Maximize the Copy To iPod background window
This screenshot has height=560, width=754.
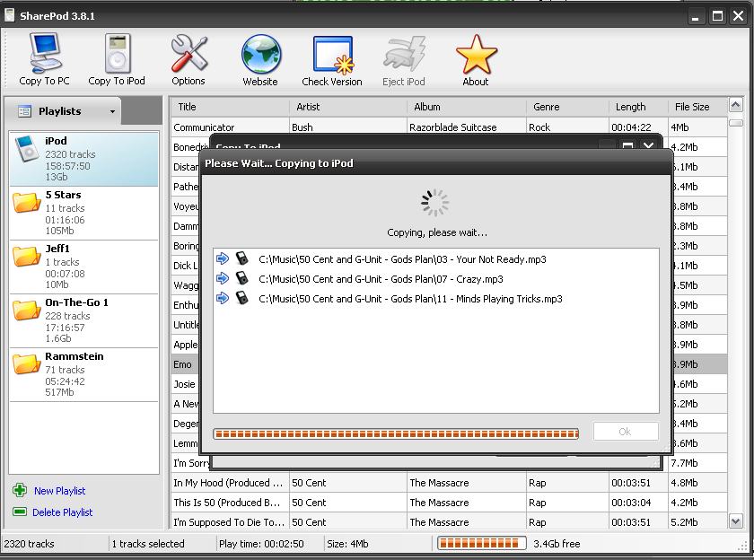point(627,144)
